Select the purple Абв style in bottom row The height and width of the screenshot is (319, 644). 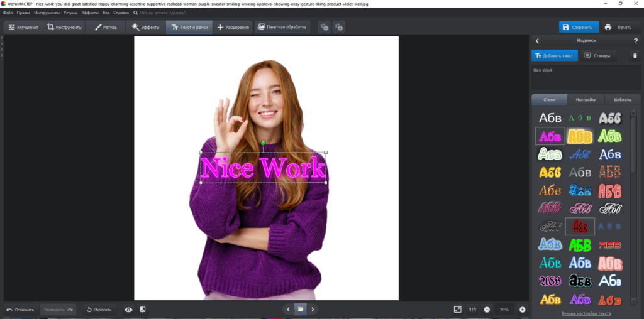click(x=580, y=299)
